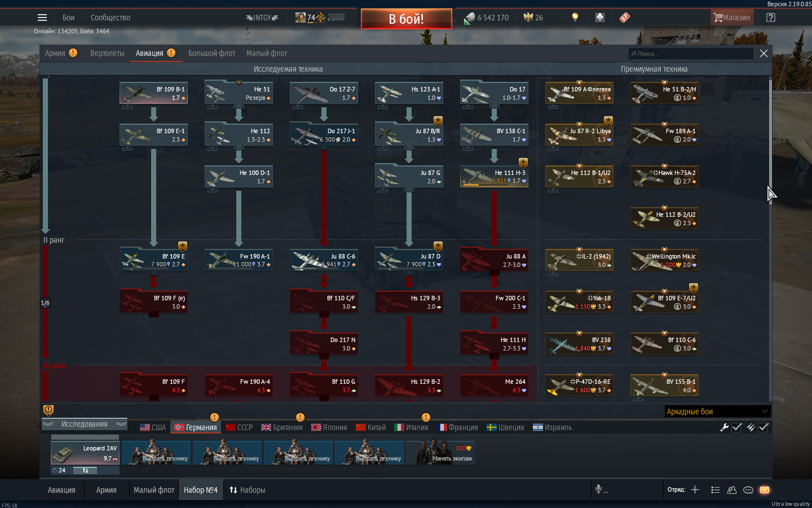Click Germany alert badge above flag

coord(214,417)
